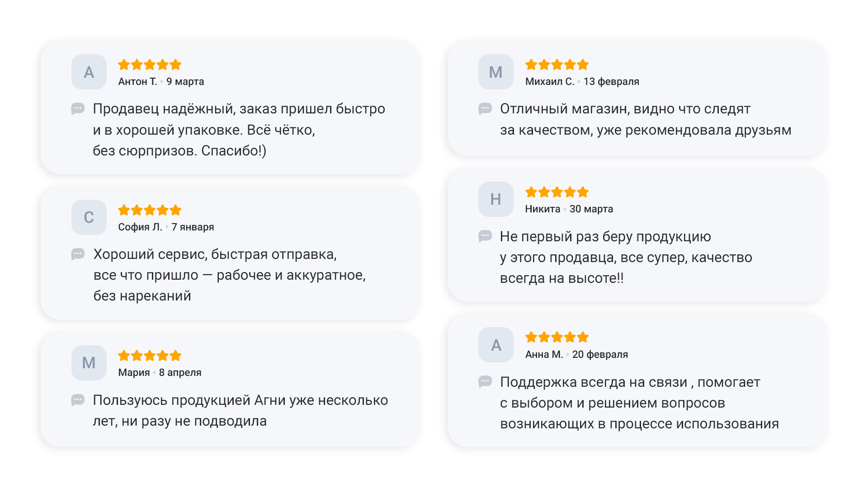
Task: Click Михаил С. avatar with letter M
Action: [x=496, y=72]
